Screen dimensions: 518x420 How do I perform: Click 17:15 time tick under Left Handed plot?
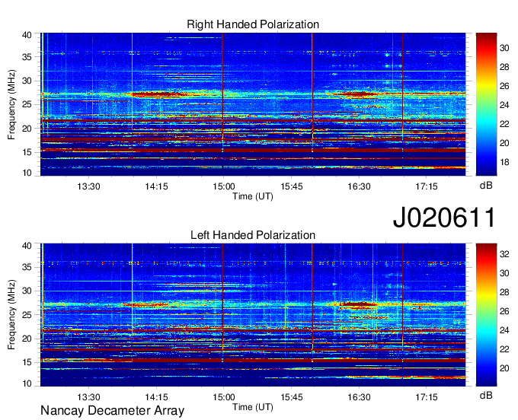tap(427, 397)
